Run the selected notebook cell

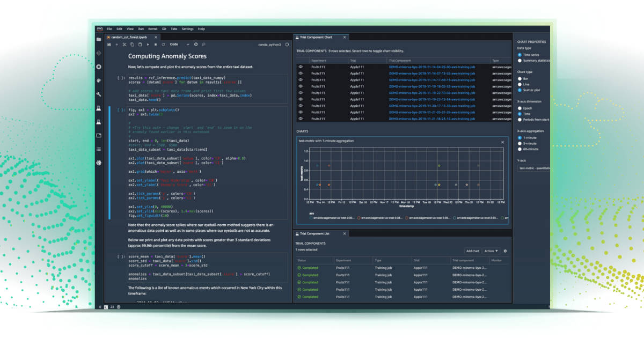pyautogui.click(x=148, y=45)
